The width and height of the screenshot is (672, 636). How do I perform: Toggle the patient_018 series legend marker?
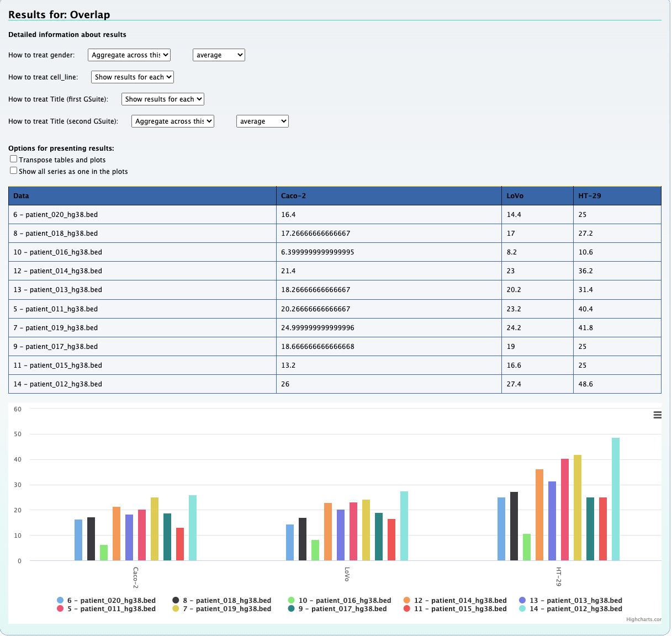(x=176, y=600)
